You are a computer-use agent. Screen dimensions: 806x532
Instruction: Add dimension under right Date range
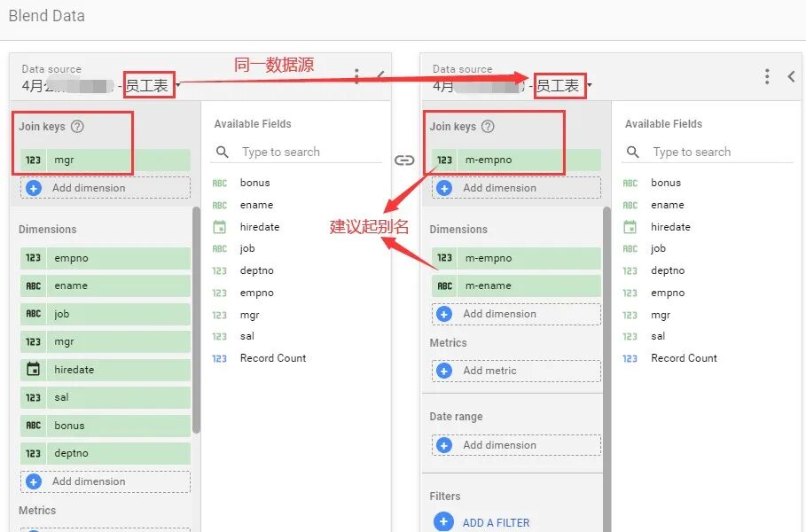(x=516, y=445)
